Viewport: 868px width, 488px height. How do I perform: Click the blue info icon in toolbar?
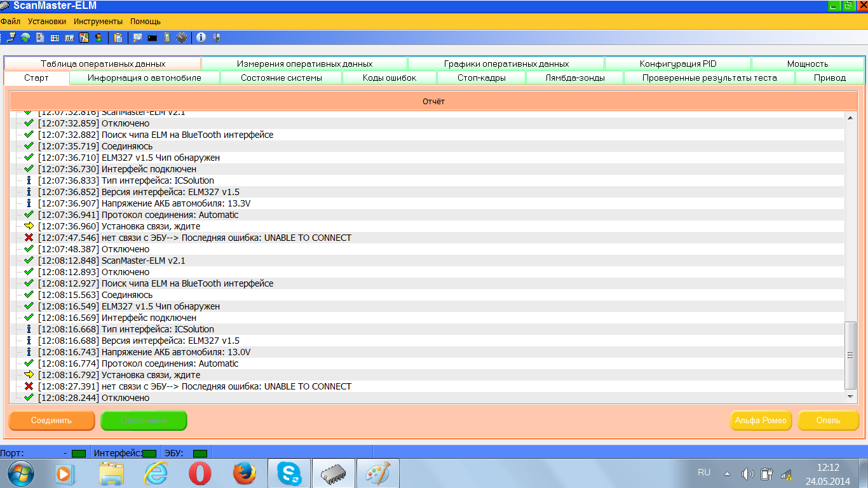(201, 37)
